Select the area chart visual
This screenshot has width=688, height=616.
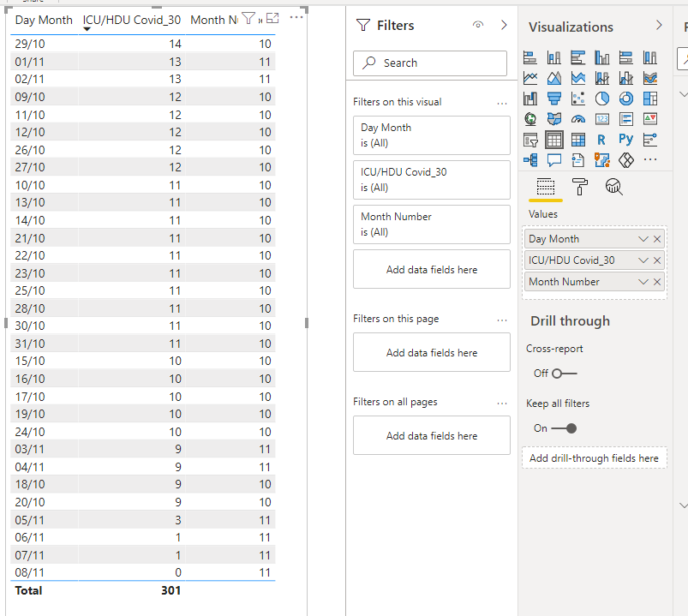pos(554,78)
